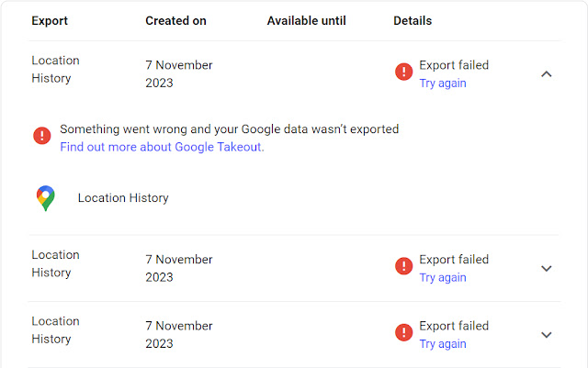Viewport: 588px width, 368px height.
Task: Click the "Details" column header
Action: pyautogui.click(x=413, y=20)
